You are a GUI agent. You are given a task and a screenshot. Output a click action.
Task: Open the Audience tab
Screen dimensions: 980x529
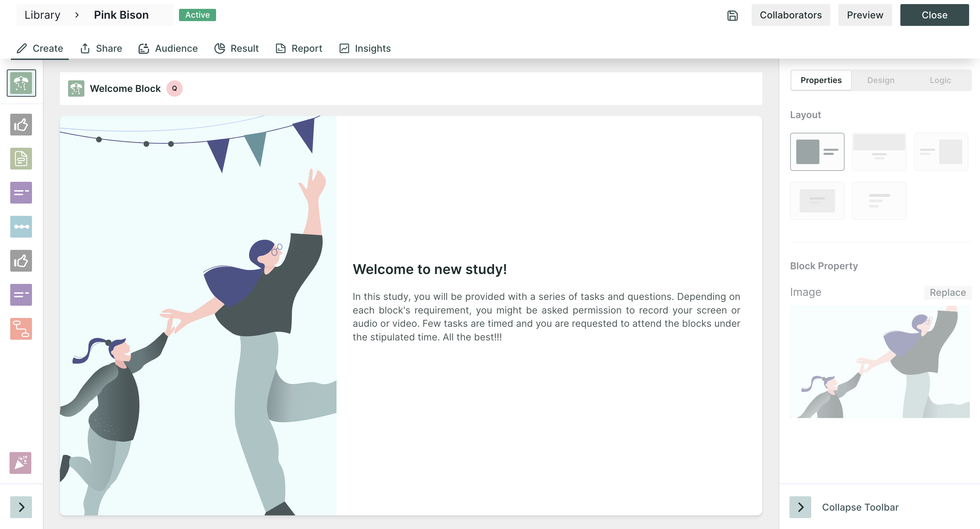click(x=168, y=48)
